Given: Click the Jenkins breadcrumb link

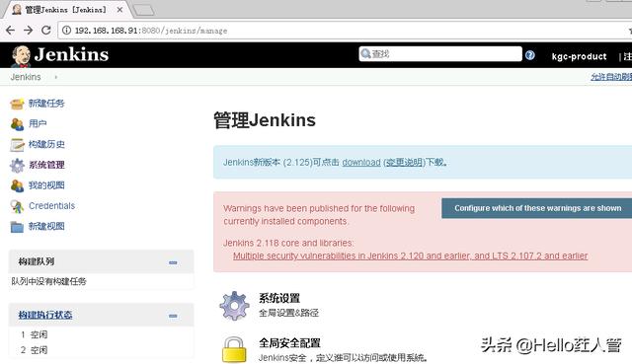Looking at the screenshot, I should pyautogui.click(x=26, y=77).
